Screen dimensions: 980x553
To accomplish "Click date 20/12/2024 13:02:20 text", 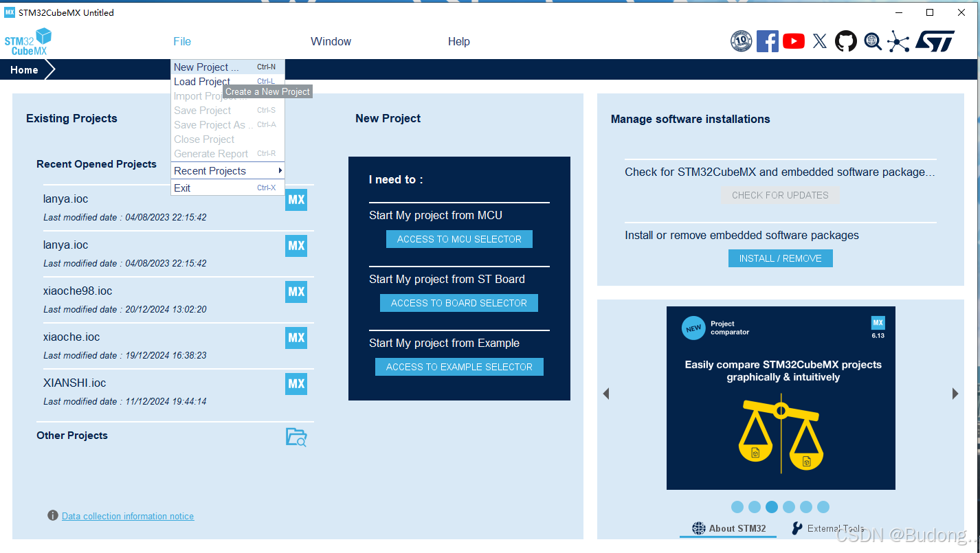I will (x=166, y=310).
